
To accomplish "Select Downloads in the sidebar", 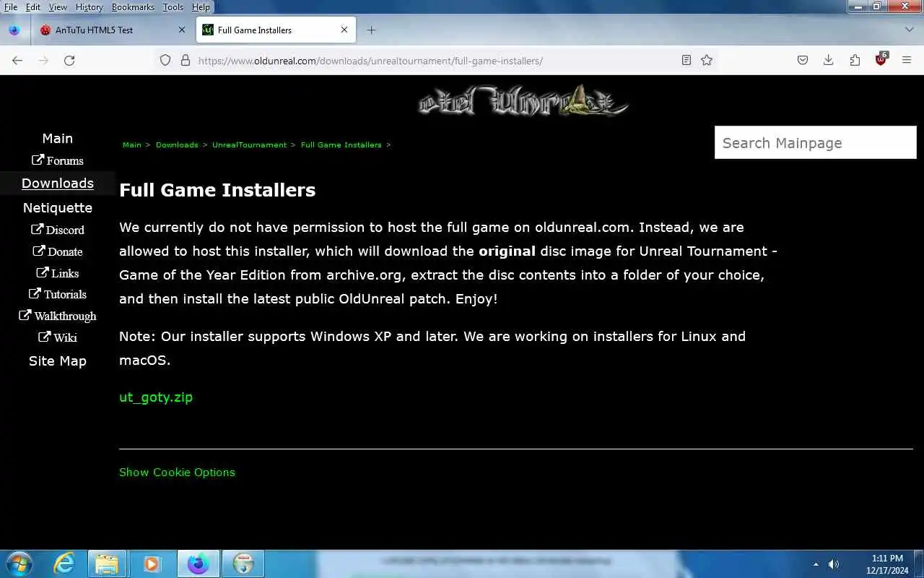I will 58,183.
